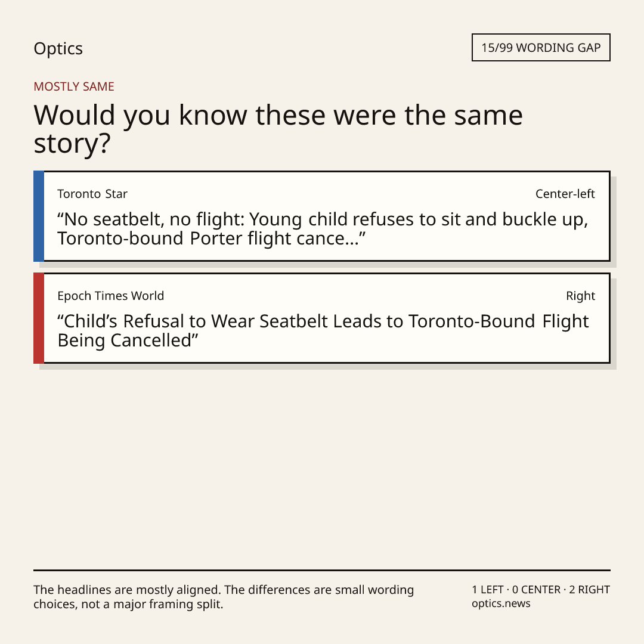This screenshot has height=644, width=644.
Task: Click the blue bias stripe
Action: [x=39, y=216]
